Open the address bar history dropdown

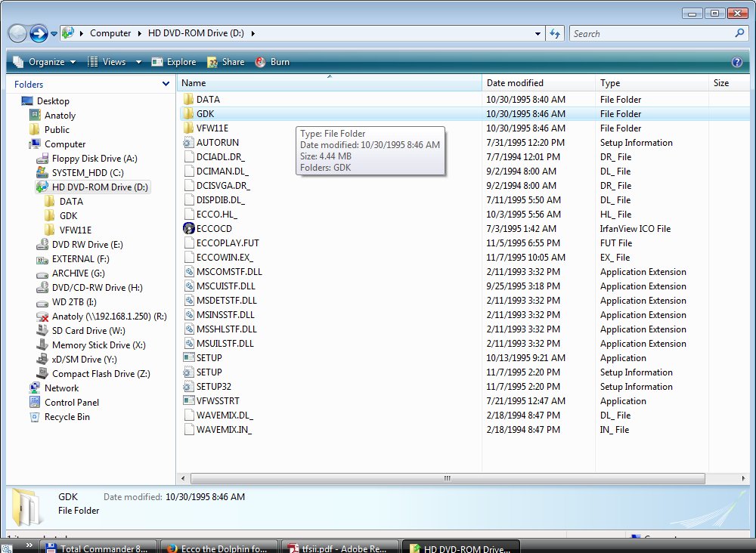(538, 34)
